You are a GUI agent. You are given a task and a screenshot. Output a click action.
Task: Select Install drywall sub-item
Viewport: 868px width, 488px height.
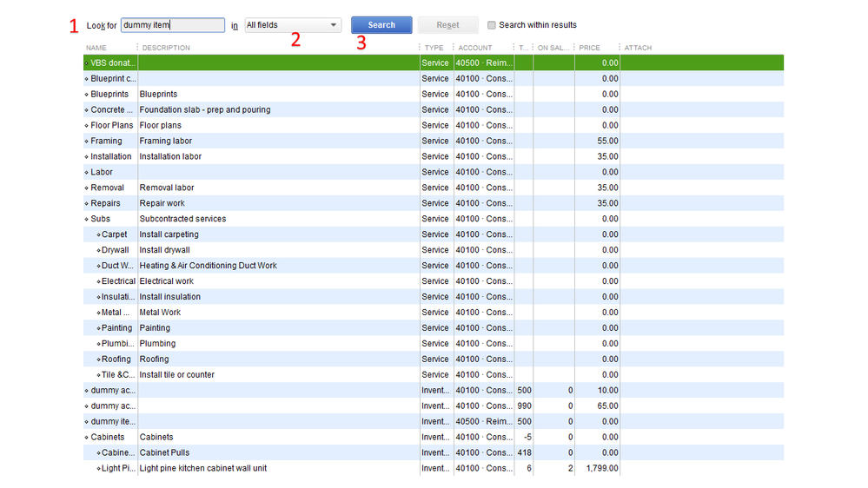tap(434, 250)
